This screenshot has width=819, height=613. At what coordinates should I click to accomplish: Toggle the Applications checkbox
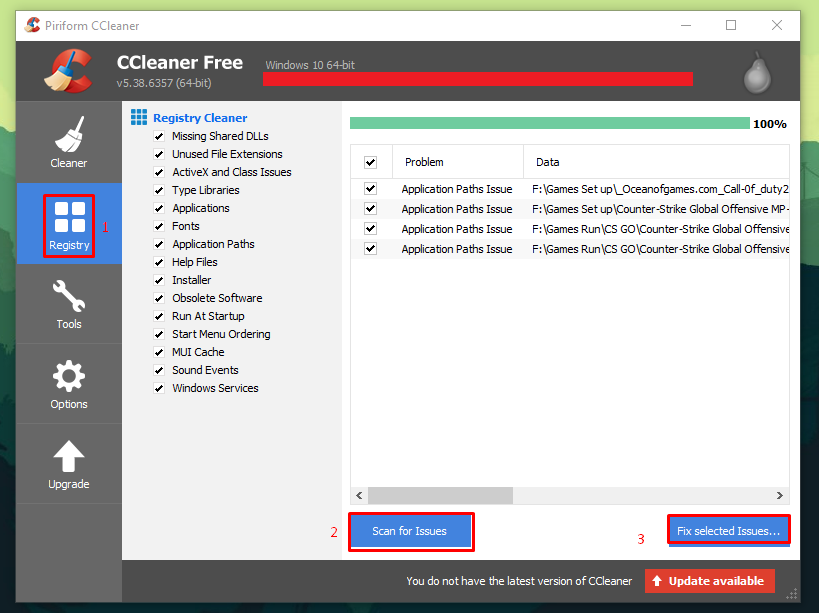point(159,208)
